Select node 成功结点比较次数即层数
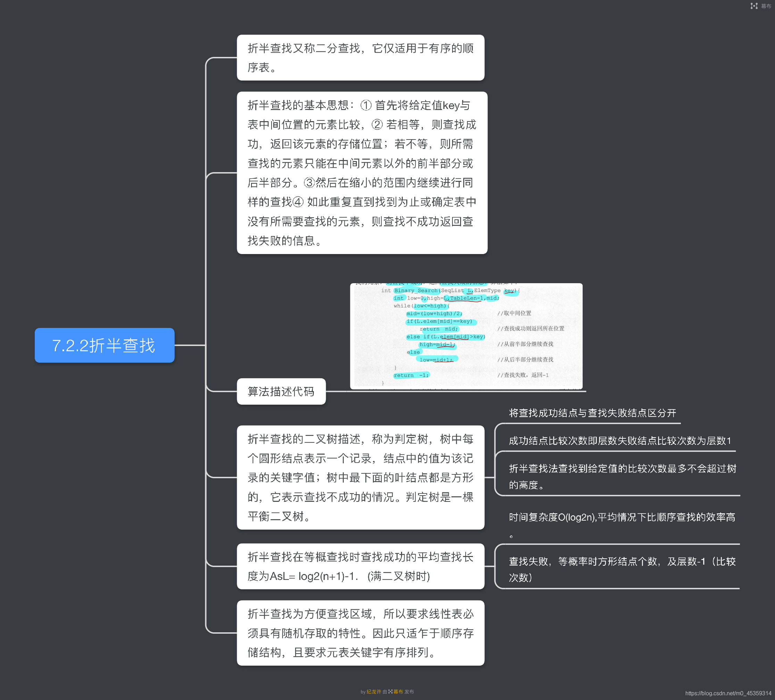The height and width of the screenshot is (700, 775). tap(620, 441)
